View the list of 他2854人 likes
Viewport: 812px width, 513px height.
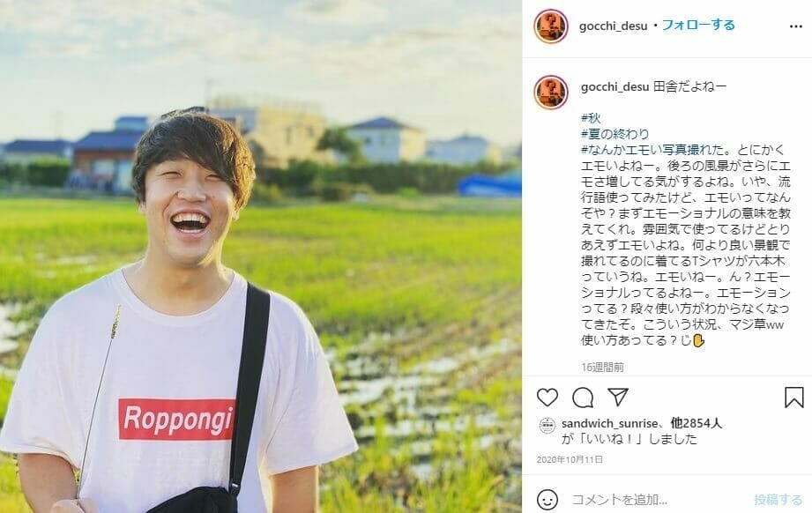(696, 423)
